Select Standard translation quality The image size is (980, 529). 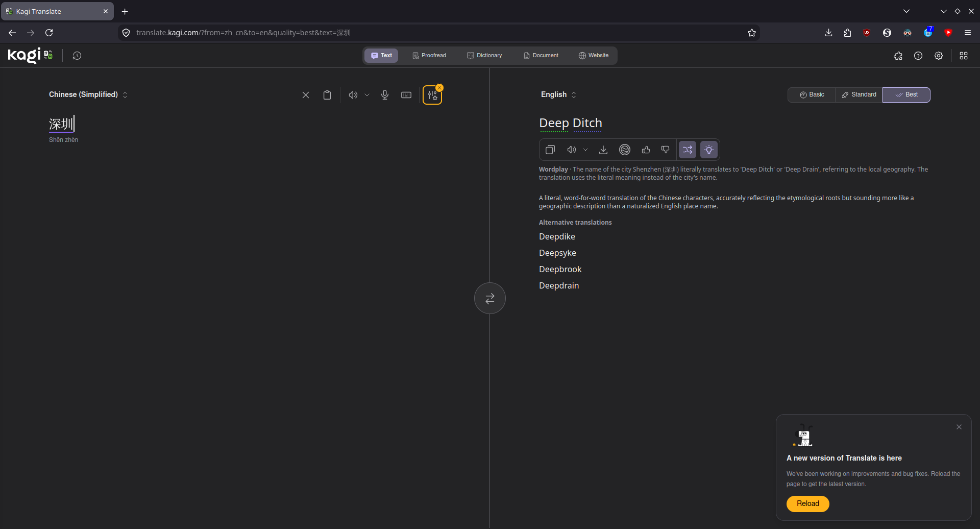[859, 95]
